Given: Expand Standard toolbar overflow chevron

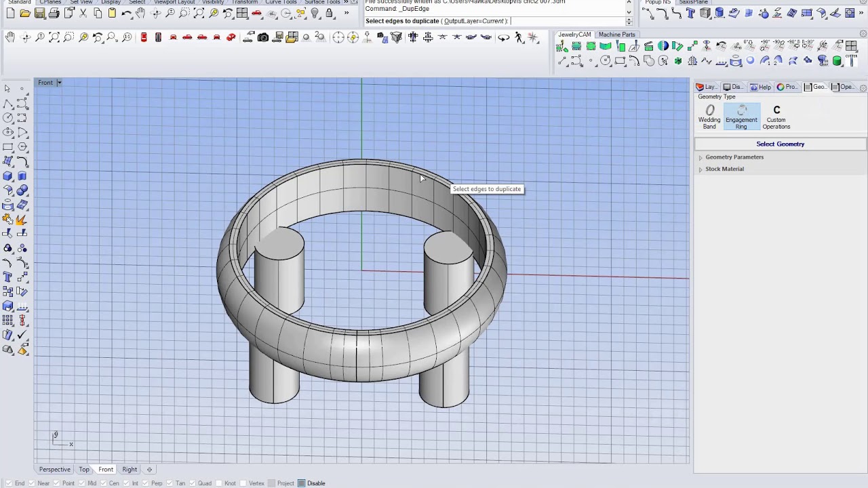Looking at the screenshot, I should point(347,14).
